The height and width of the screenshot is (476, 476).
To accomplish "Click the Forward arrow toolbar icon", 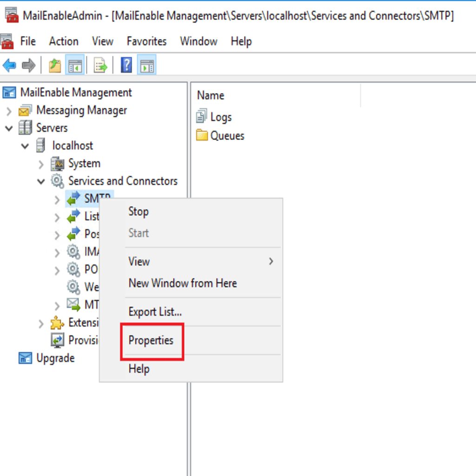I will pos(29,65).
